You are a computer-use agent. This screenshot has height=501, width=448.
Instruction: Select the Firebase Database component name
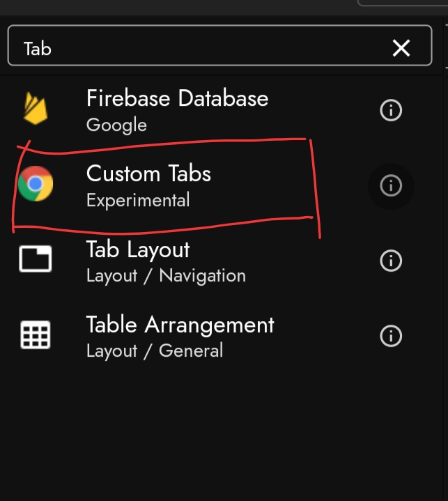[x=177, y=98]
